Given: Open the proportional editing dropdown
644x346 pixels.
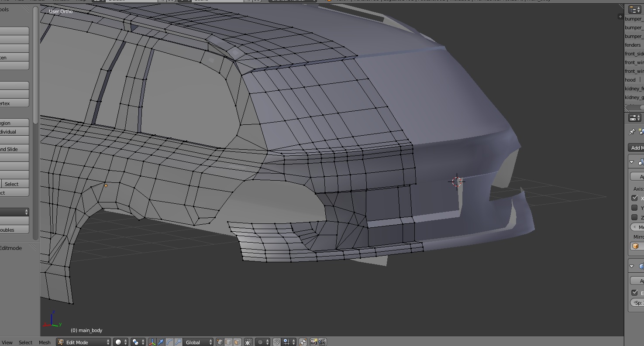Looking at the screenshot, I should 263,342.
